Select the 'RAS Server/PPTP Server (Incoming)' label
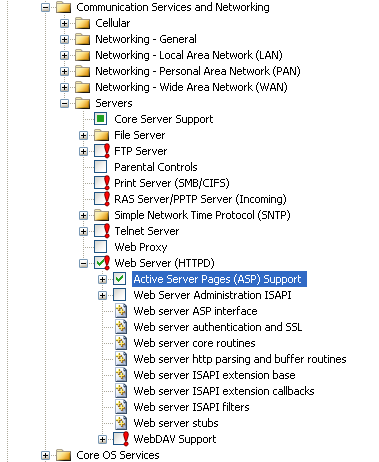Viewport: 379px width, 462px height. [200, 199]
